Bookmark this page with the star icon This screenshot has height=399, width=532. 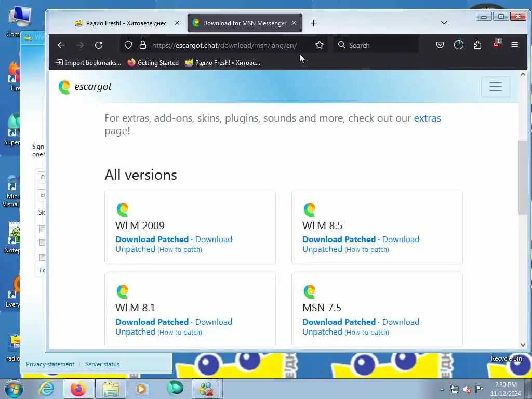320,45
